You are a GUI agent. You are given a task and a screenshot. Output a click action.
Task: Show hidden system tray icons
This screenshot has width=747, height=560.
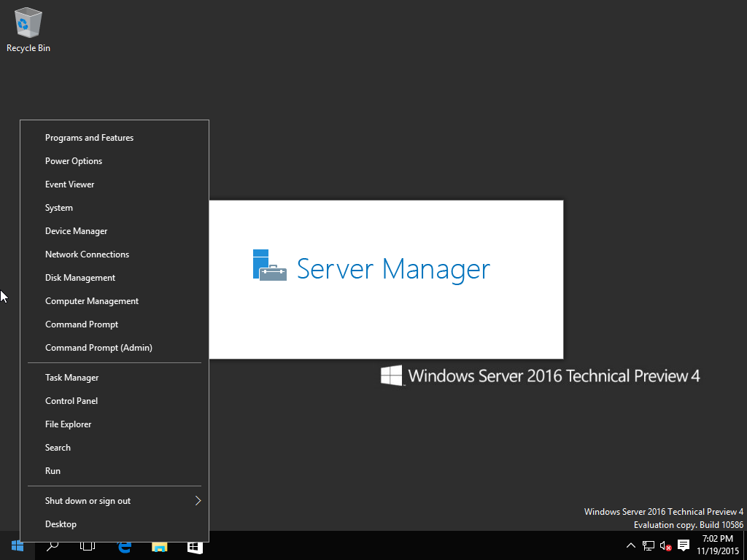click(631, 545)
